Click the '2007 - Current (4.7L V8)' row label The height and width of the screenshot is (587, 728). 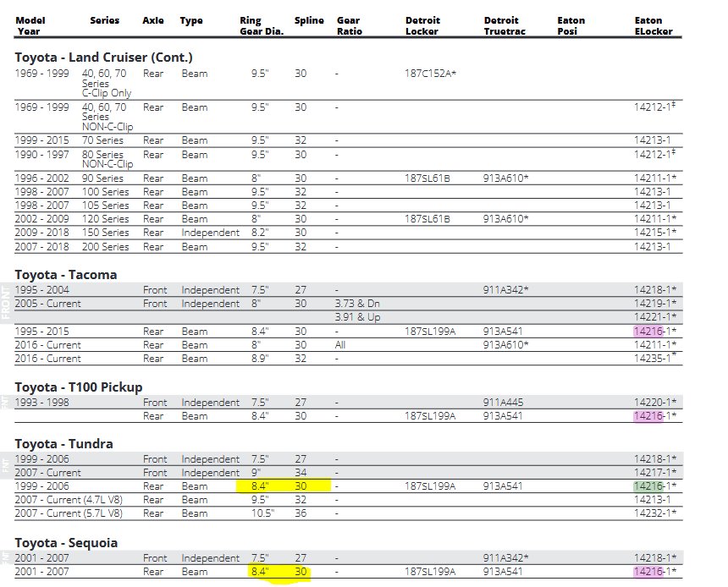(69, 500)
